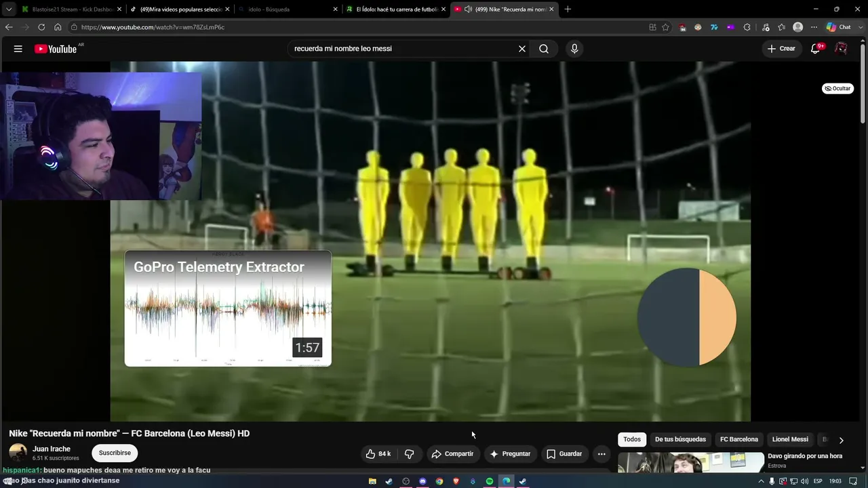Viewport: 868px width, 488px height.
Task: Click the magnifier search button
Action: point(544,49)
